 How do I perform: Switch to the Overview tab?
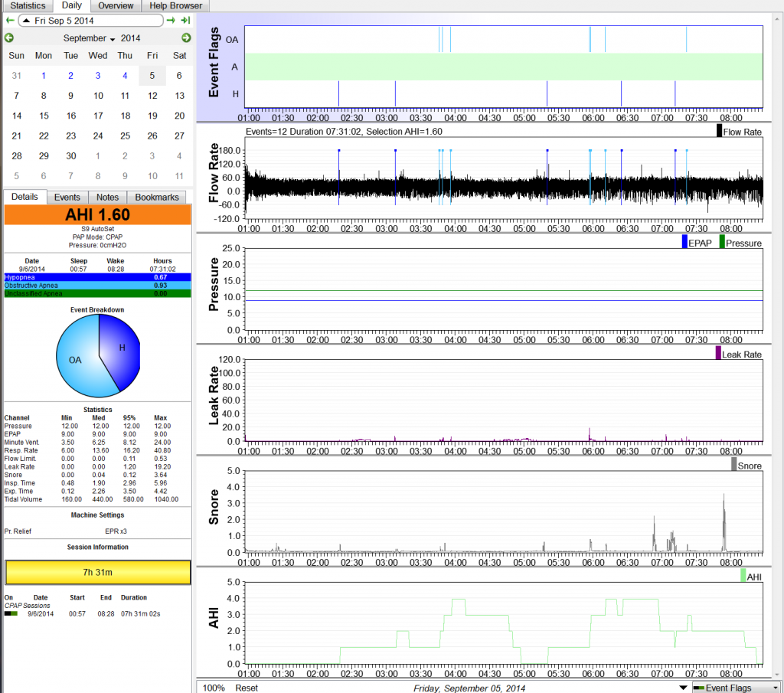coord(116,6)
